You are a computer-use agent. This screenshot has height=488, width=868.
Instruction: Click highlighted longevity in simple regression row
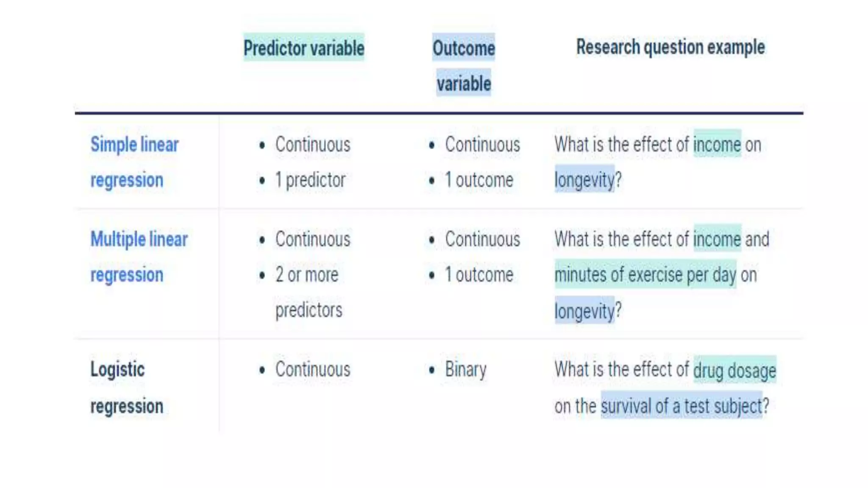(x=584, y=180)
